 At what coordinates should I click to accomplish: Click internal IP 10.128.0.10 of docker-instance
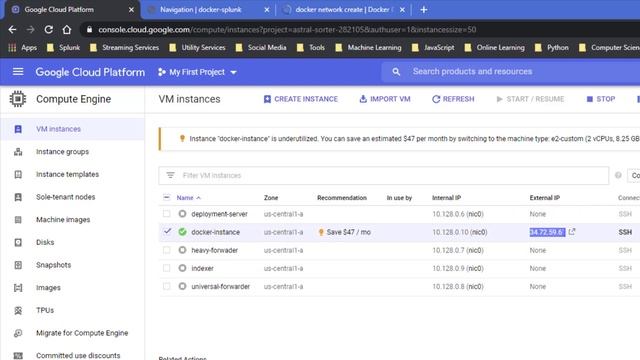[460, 232]
